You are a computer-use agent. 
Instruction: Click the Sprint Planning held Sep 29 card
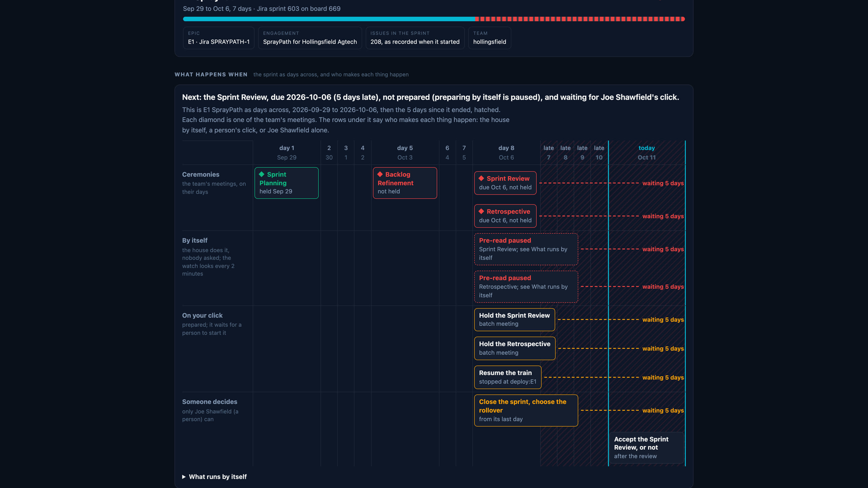(x=287, y=183)
